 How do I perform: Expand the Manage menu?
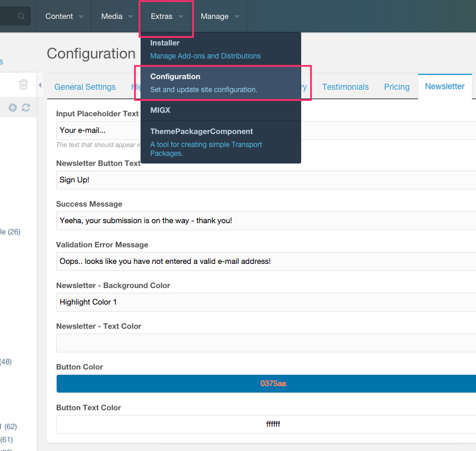pos(220,17)
